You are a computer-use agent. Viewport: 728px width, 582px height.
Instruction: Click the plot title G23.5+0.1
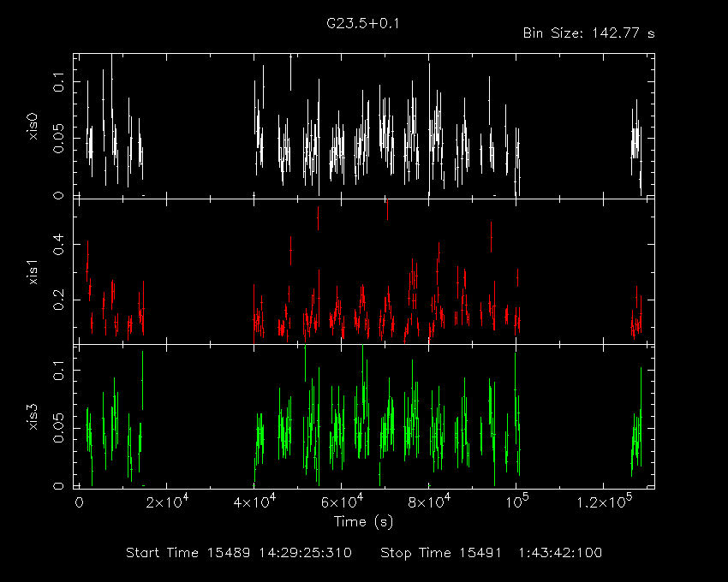[x=362, y=24]
